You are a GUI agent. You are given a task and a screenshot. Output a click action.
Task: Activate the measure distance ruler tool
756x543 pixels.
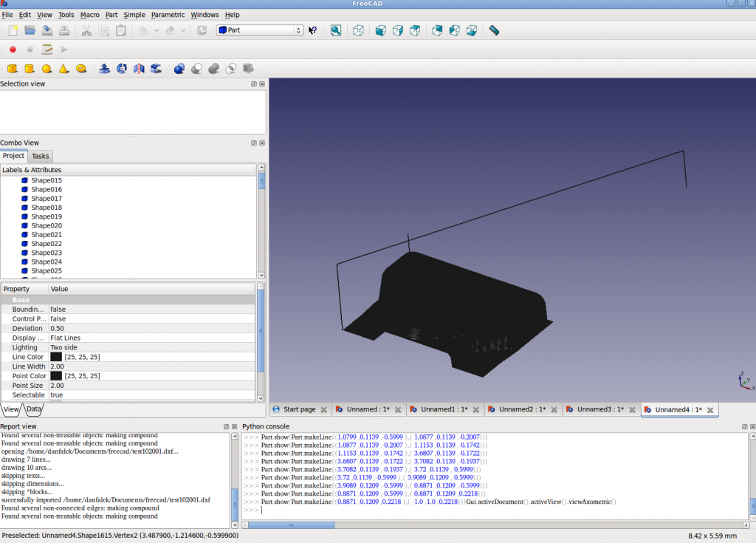pyautogui.click(x=494, y=30)
